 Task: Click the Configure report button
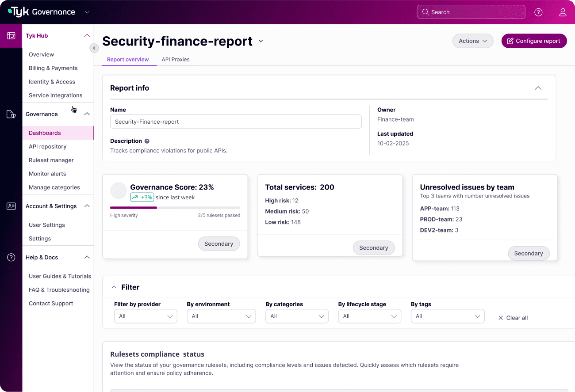(x=534, y=41)
